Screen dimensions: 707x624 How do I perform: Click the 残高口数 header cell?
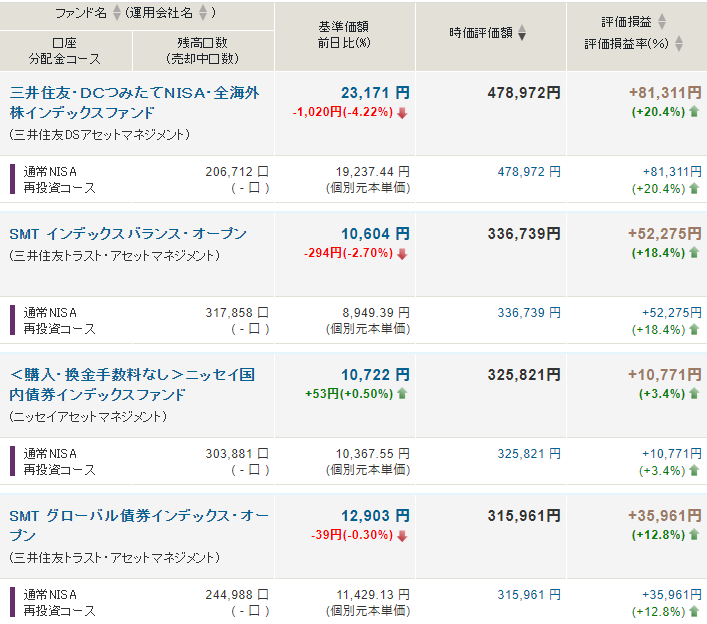[201, 50]
